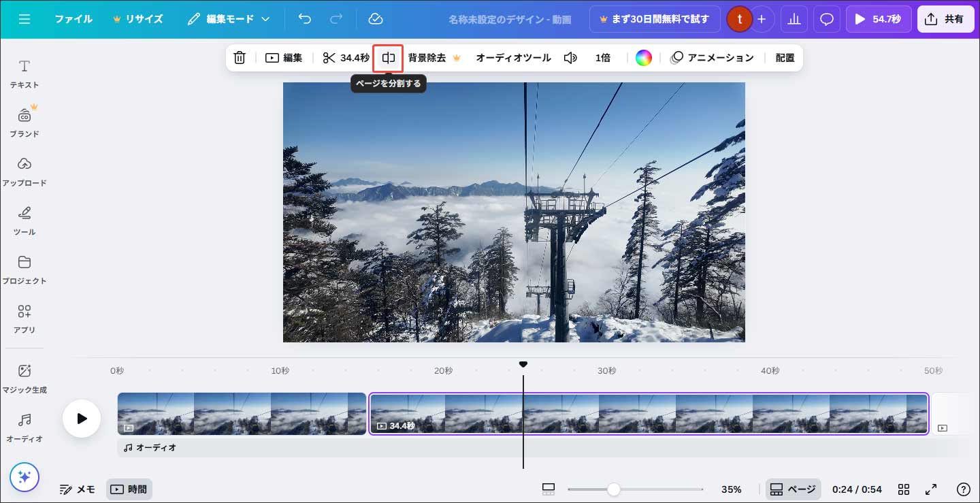Open the user account avatar

point(740,19)
